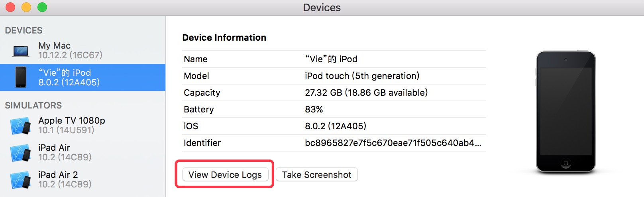Select the Model row iPod touch text
Image resolution: width=644 pixels, height=197 pixels.
click(362, 76)
